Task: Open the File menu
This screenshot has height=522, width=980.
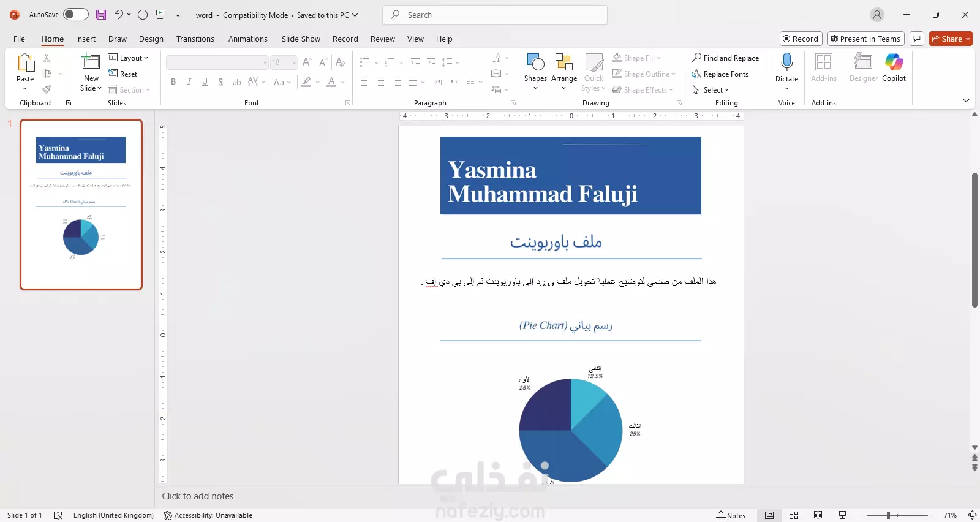Action: point(19,39)
